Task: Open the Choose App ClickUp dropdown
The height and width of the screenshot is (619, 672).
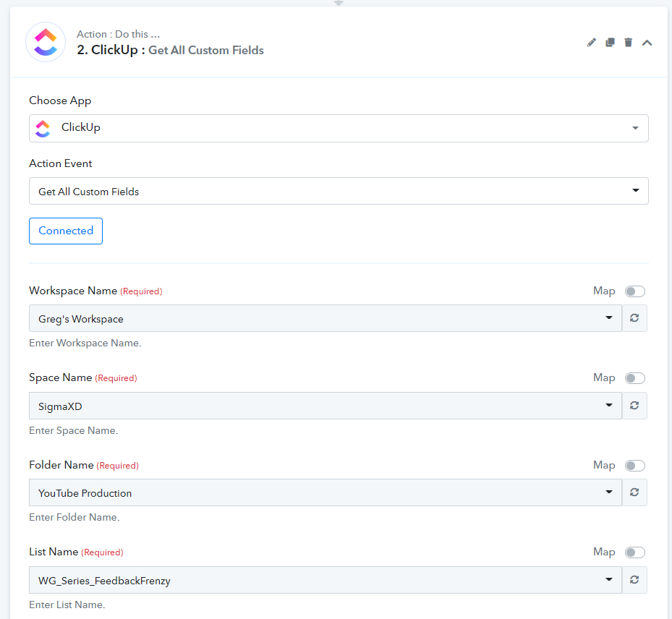Action: pyautogui.click(x=339, y=128)
